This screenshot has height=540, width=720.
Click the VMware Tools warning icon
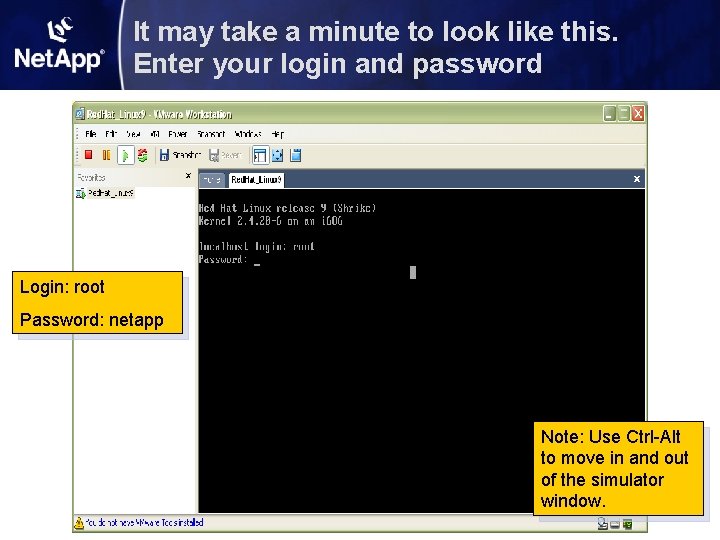79,523
